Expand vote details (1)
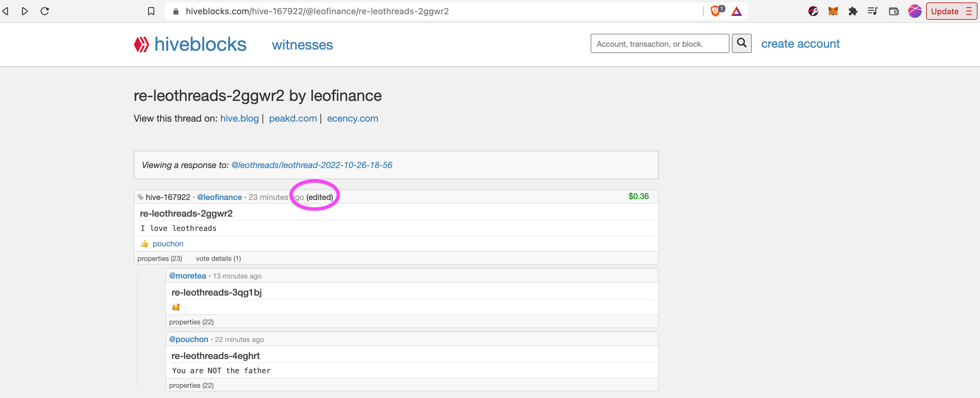Screen dimensions: 980x398 [x=218, y=258]
